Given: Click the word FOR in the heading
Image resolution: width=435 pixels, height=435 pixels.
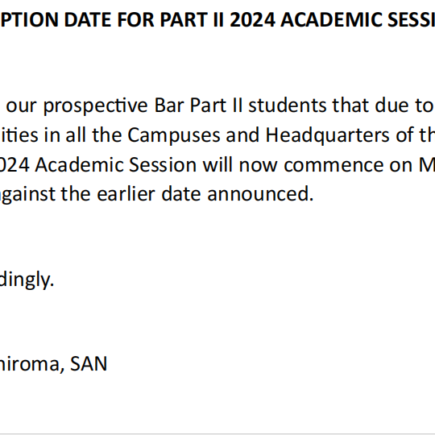Looking at the screenshot, I should coord(136,20).
